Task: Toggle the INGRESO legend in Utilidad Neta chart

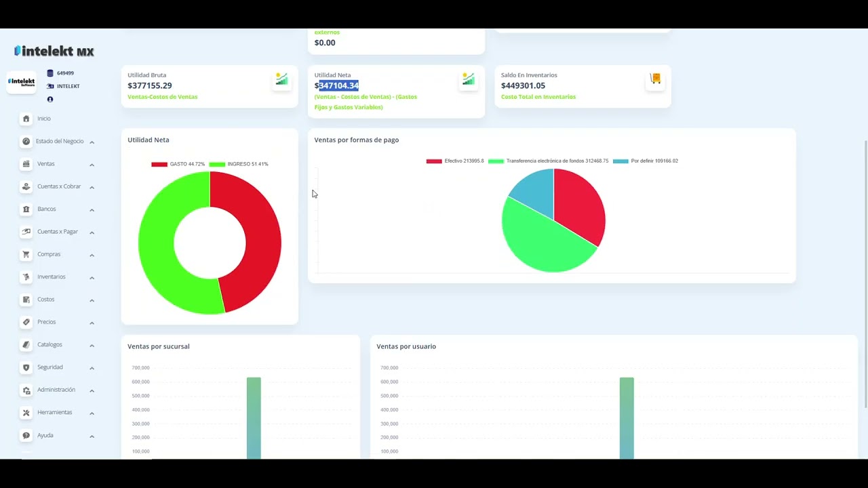Action: click(x=239, y=164)
